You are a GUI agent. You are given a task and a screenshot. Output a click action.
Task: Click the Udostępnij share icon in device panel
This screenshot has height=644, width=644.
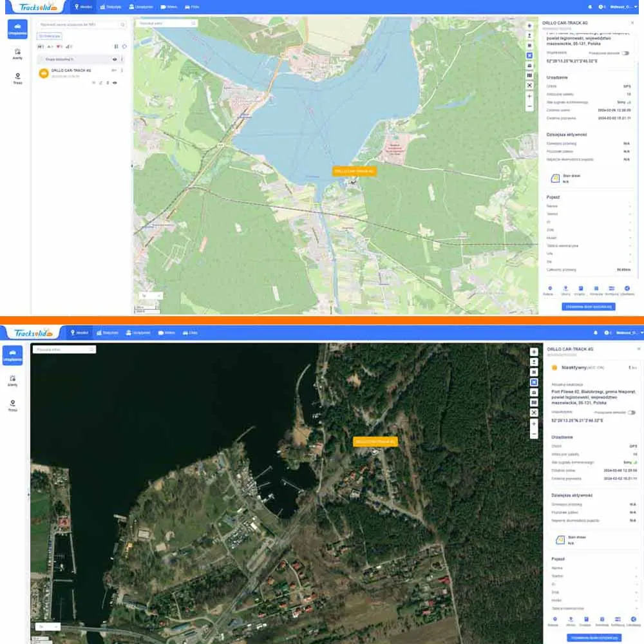pyautogui.click(x=627, y=288)
